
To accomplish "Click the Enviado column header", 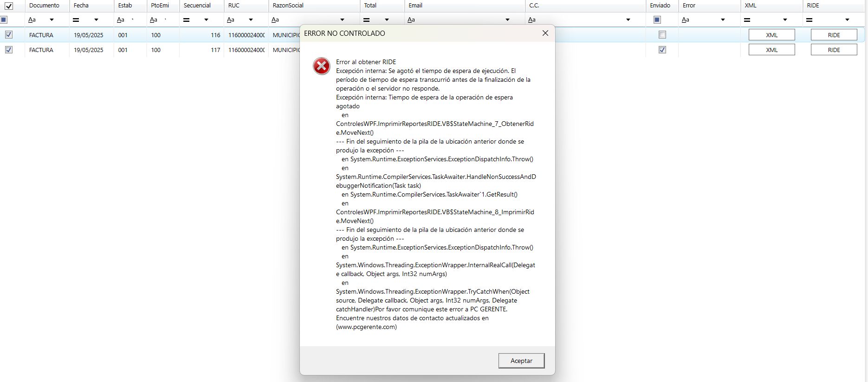I will [x=660, y=6].
